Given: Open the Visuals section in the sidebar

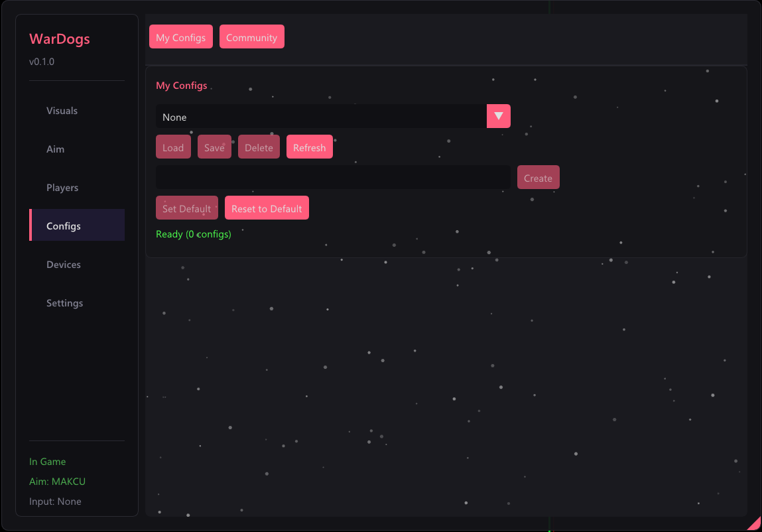Looking at the screenshot, I should (77, 110).
